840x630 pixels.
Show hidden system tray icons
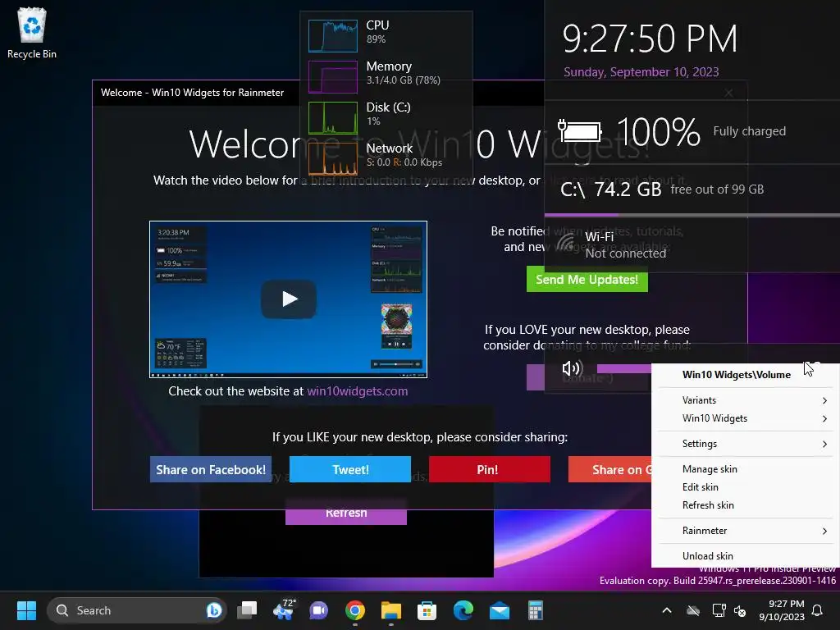click(667, 610)
